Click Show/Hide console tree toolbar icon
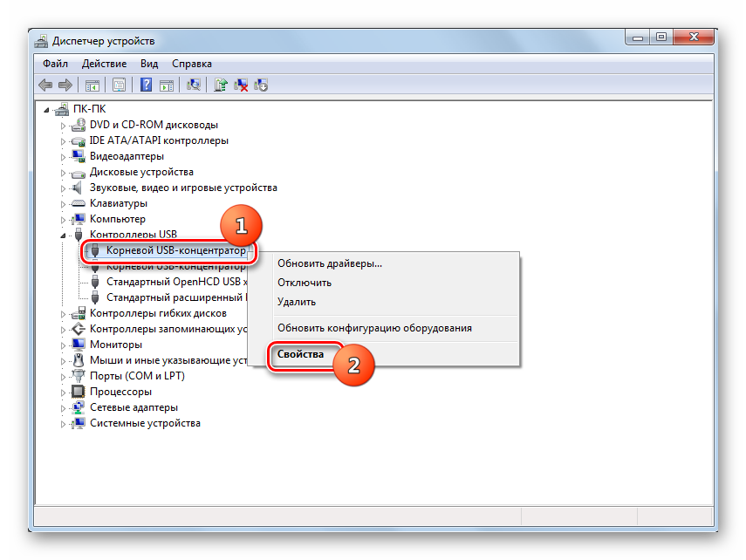Screen dimensions: 746x560 coord(92,85)
